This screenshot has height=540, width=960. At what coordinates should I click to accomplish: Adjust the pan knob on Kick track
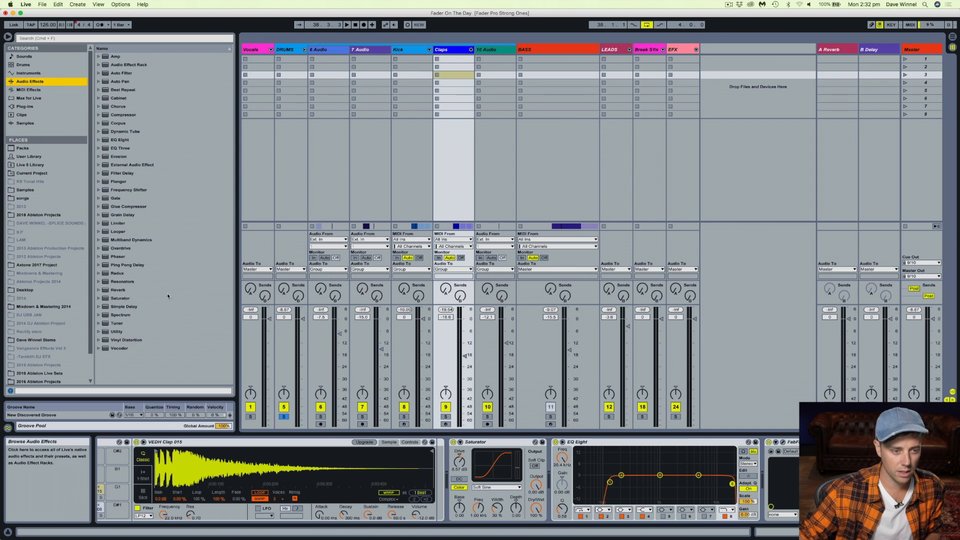[x=404, y=393]
